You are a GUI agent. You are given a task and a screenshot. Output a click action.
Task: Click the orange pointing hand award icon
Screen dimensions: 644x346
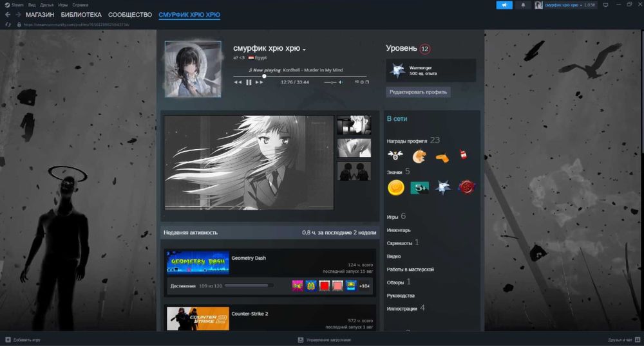tap(442, 157)
